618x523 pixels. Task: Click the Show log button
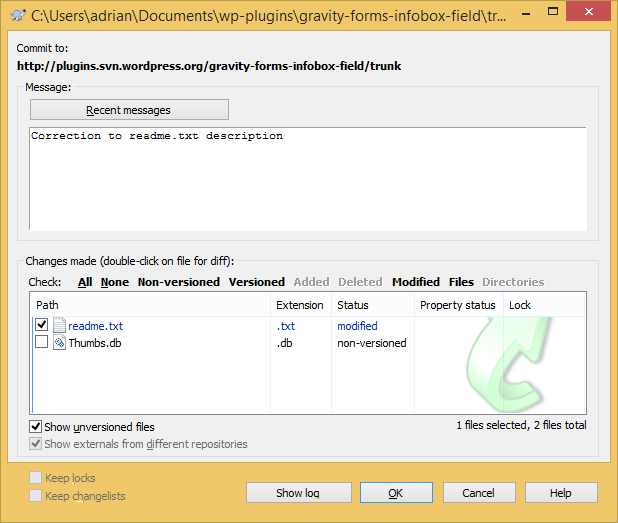coord(299,493)
